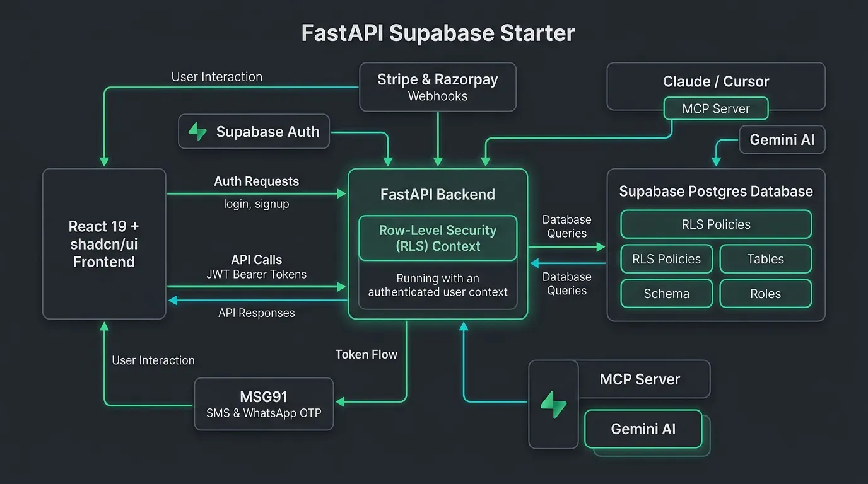Image resolution: width=868 pixels, height=484 pixels.
Task: Click the 'API Calls' label
Action: click(x=257, y=260)
